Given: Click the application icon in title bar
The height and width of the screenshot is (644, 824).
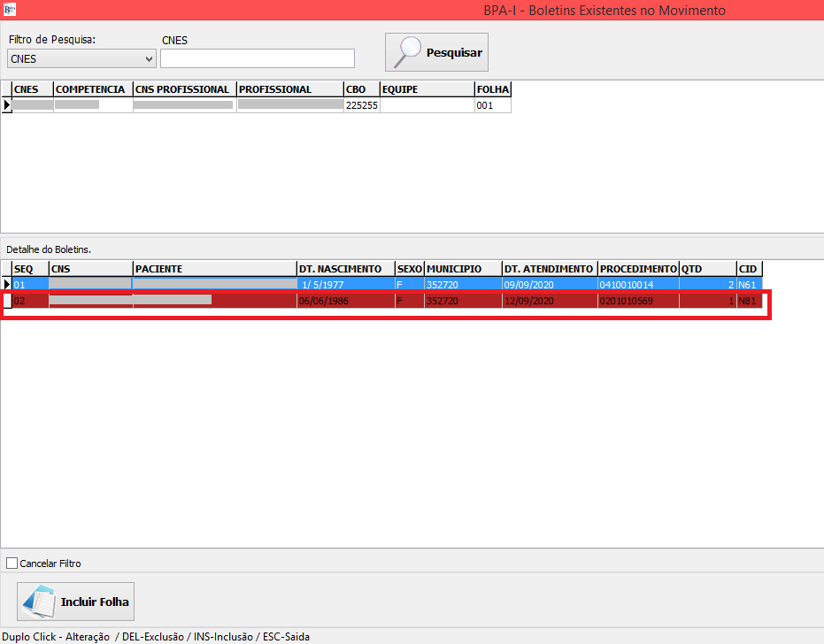Looking at the screenshot, I should (x=10, y=10).
